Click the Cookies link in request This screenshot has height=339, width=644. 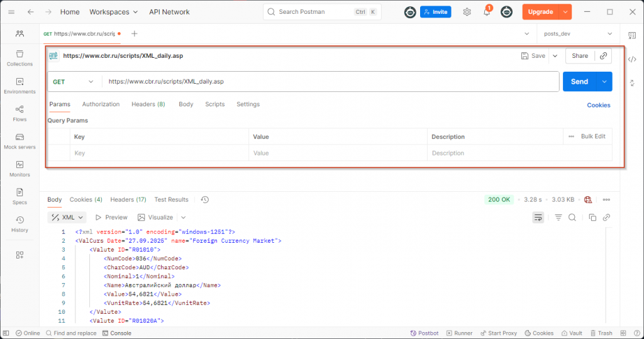coord(598,105)
